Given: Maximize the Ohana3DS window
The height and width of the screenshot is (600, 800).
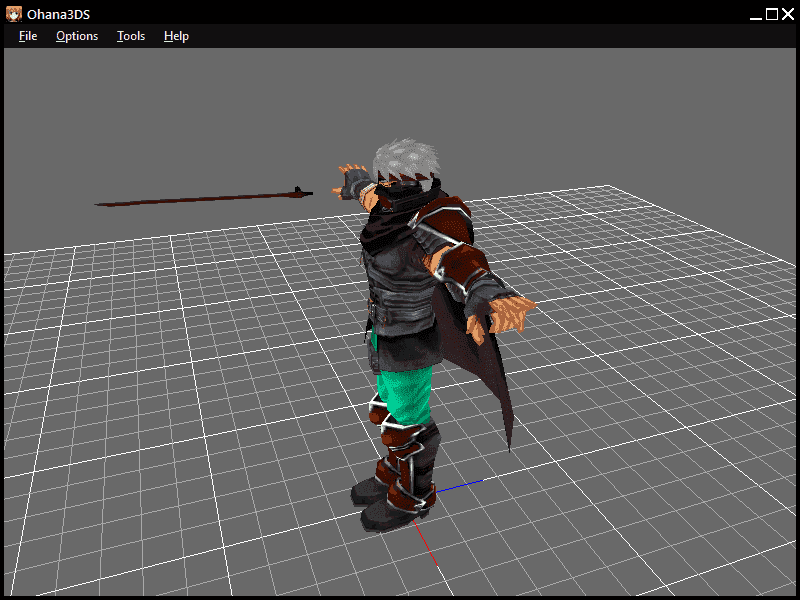Looking at the screenshot, I should (x=772, y=14).
